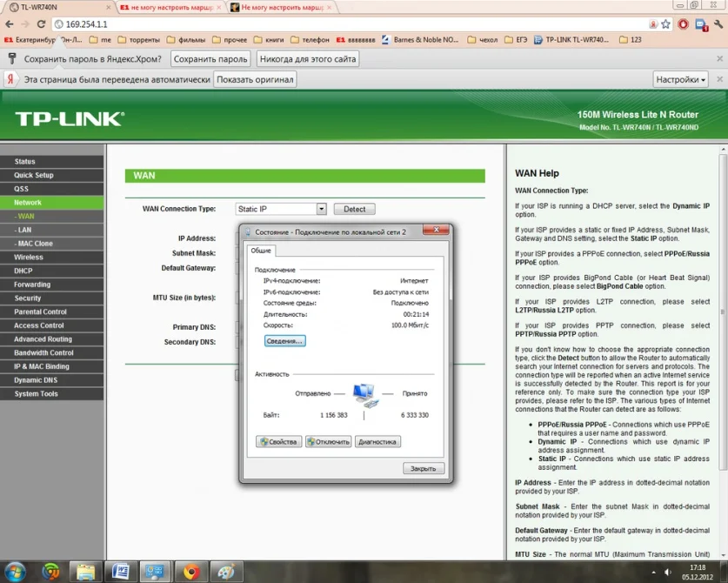Open the фильмы bookmarks folder
728x583 pixels.
click(x=186, y=40)
